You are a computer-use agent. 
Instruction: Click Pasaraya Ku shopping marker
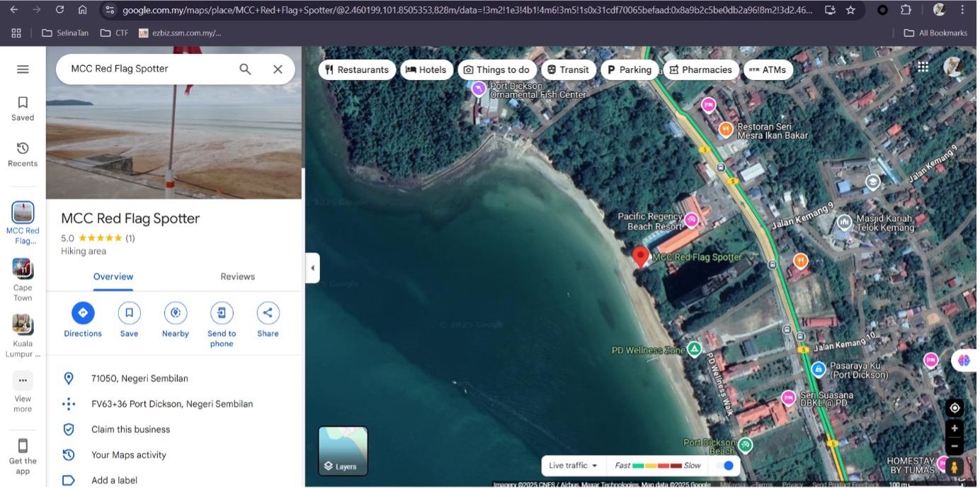coord(819,369)
